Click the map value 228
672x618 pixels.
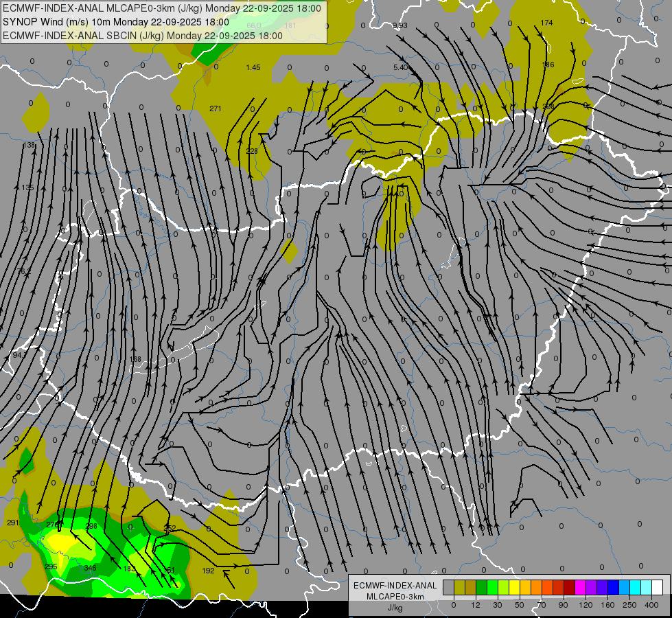pyautogui.click(x=252, y=151)
